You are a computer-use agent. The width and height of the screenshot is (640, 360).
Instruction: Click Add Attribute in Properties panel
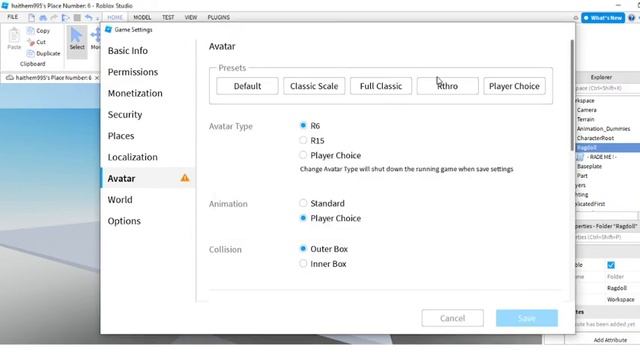[x=610, y=340]
